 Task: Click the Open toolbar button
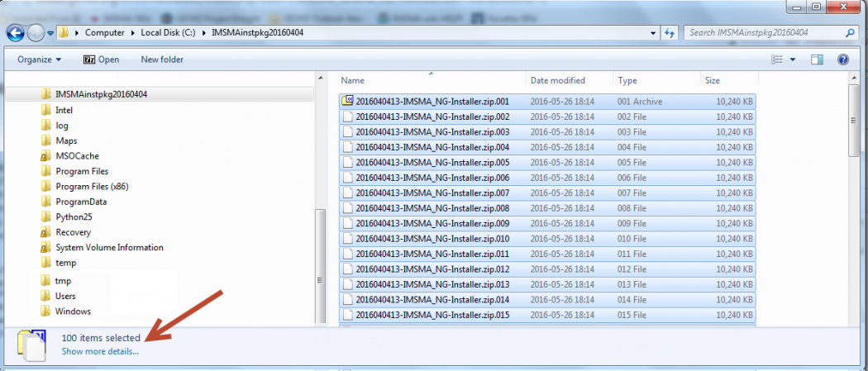[101, 59]
